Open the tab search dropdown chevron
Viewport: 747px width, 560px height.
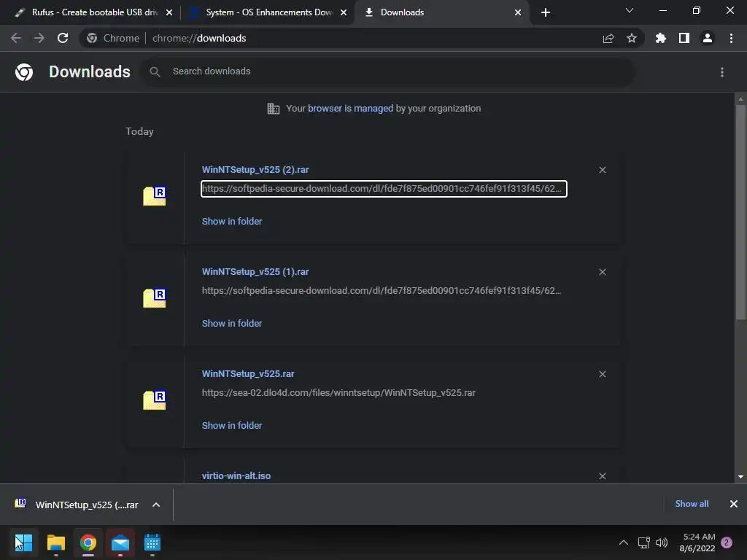[x=630, y=10]
